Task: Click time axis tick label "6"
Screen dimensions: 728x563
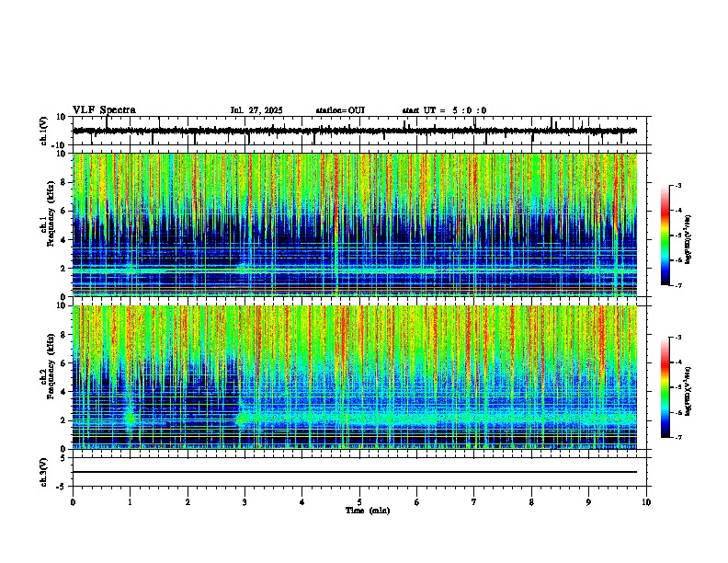Action: (417, 502)
